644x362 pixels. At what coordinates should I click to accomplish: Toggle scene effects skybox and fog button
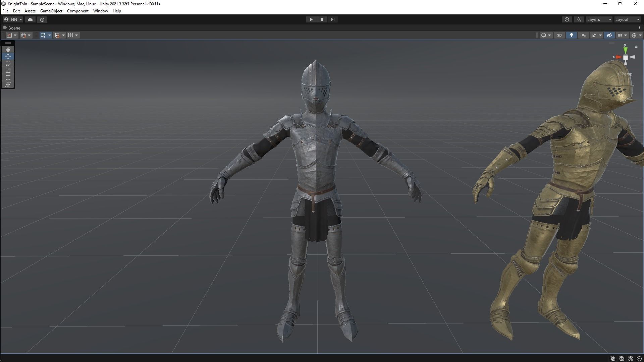[x=594, y=35]
